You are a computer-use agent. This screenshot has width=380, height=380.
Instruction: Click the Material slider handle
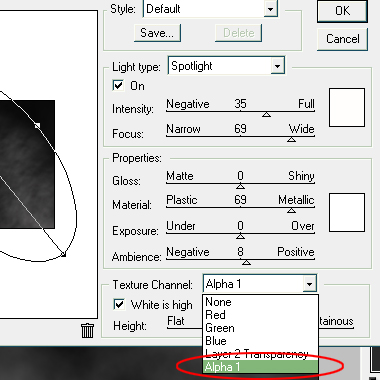[291, 210]
